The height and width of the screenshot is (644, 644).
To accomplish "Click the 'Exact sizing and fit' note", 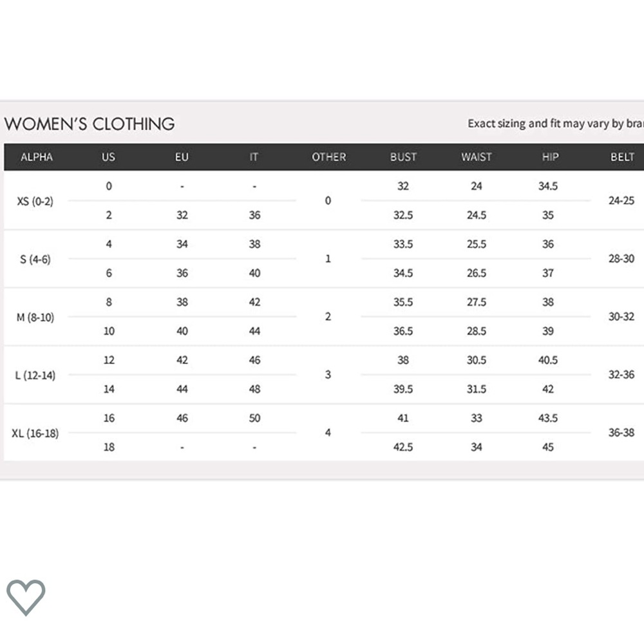I will click(x=556, y=124).
